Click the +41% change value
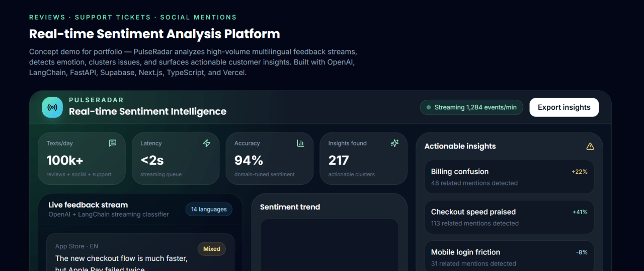644x271 pixels. (x=580, y=212)
